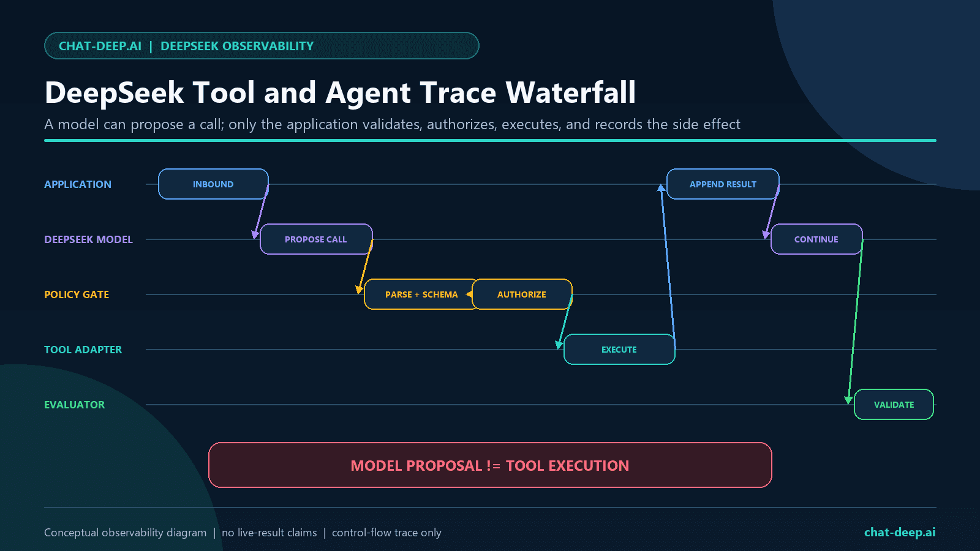The width and height of the screenshot is (980, 551).
Task: Click the POLICY GATE lane label
Action: tap(77, 294)
